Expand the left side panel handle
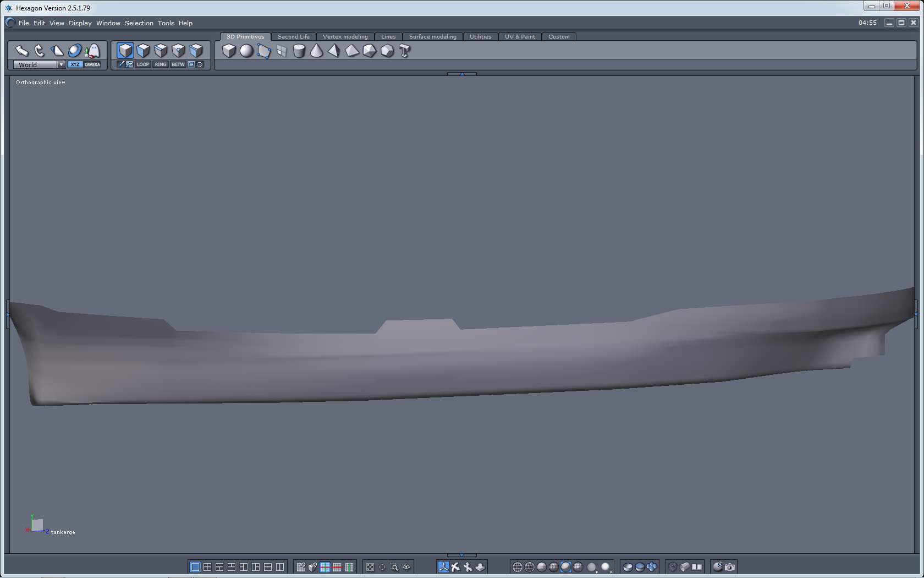This screenshot has width=924, height=578. (8, 314)
